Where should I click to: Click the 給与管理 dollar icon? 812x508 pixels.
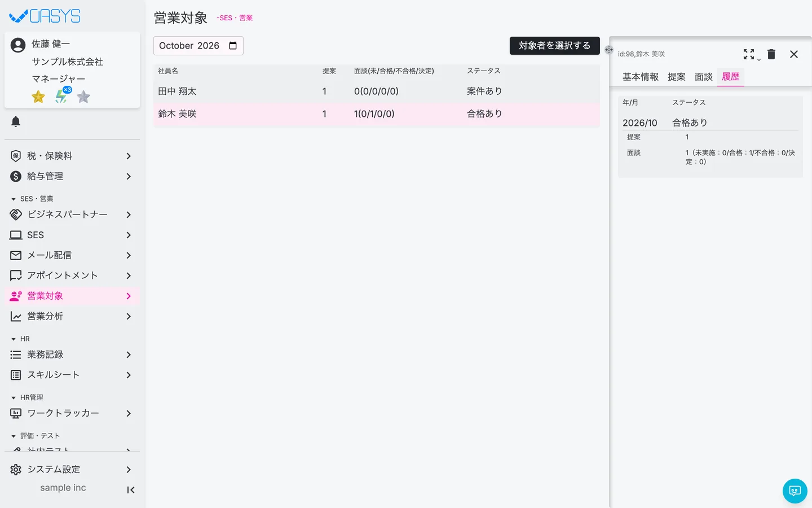pyautogui.click(x=16, y=176)
